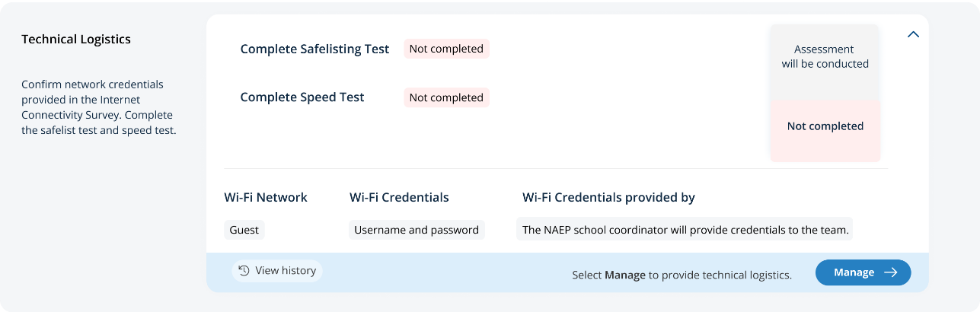This screenshot has width=980, height=312.
Task: Click the history clock icon
Action: tap(244, 271)
